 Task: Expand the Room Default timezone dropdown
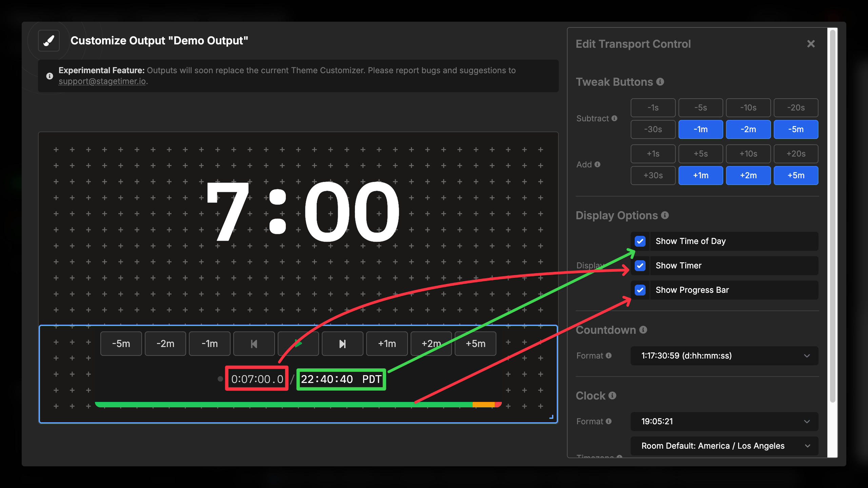pyautogui.click(x=724, y=446)
